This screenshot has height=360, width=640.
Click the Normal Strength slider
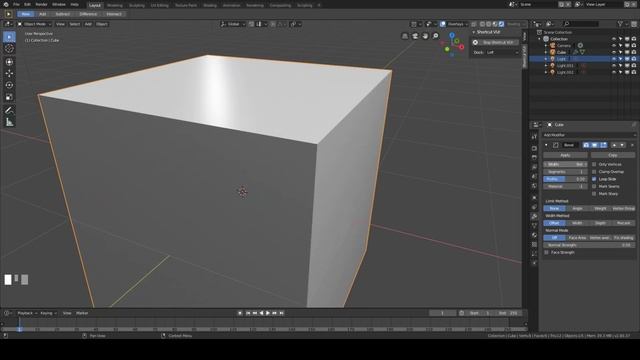589,245
